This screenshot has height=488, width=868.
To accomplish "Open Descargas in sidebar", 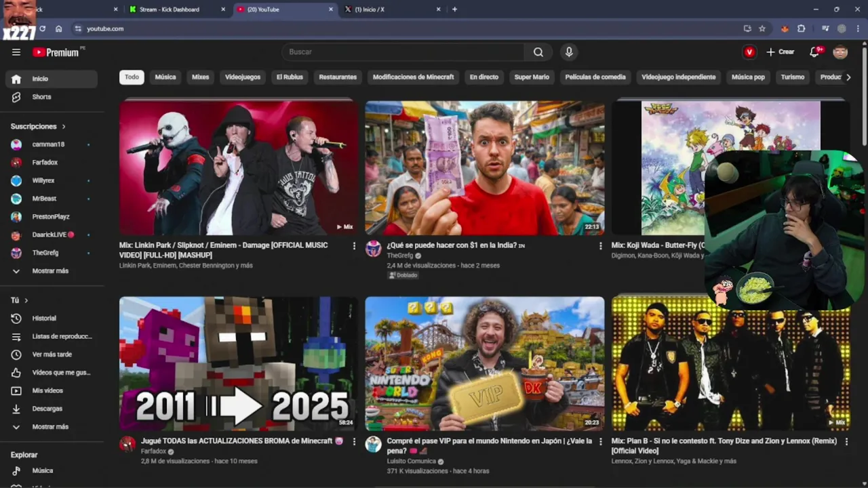I will click(x=52, y=409).
